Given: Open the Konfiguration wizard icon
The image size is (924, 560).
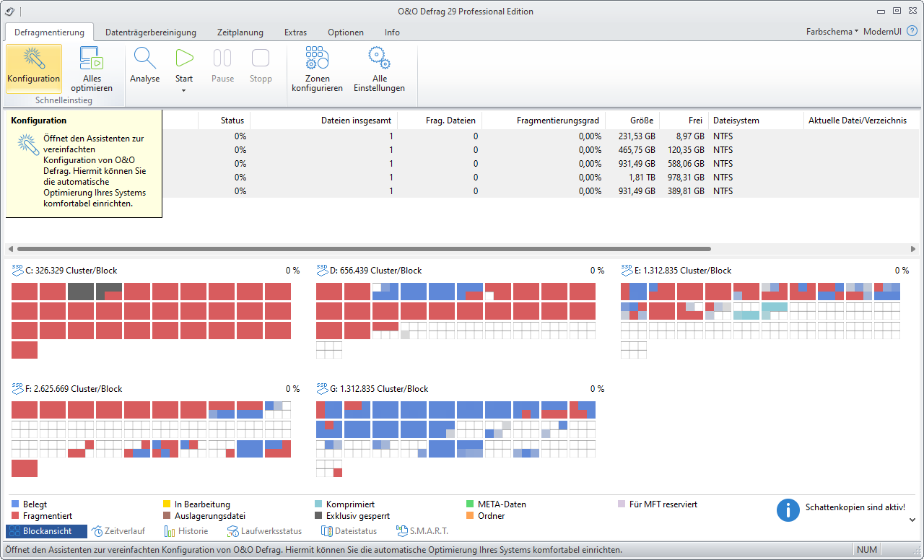Looking at the screenshot, I should point(33,57).
